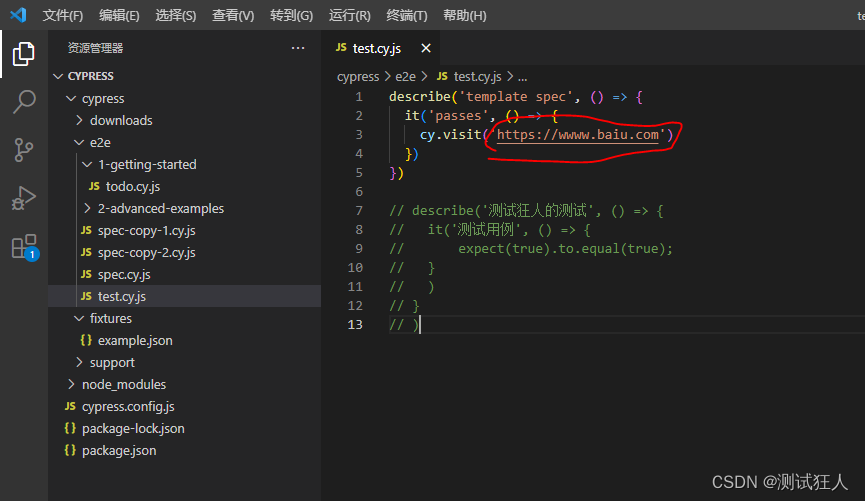865x501 pixels.
Task: Open spec-copy-2.cy.js file
Action: [x=185, y=253]
